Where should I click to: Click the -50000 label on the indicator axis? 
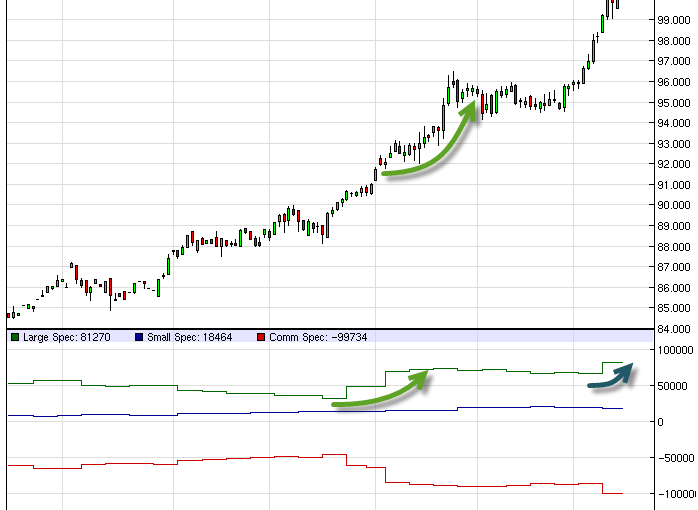click(676, 458)
